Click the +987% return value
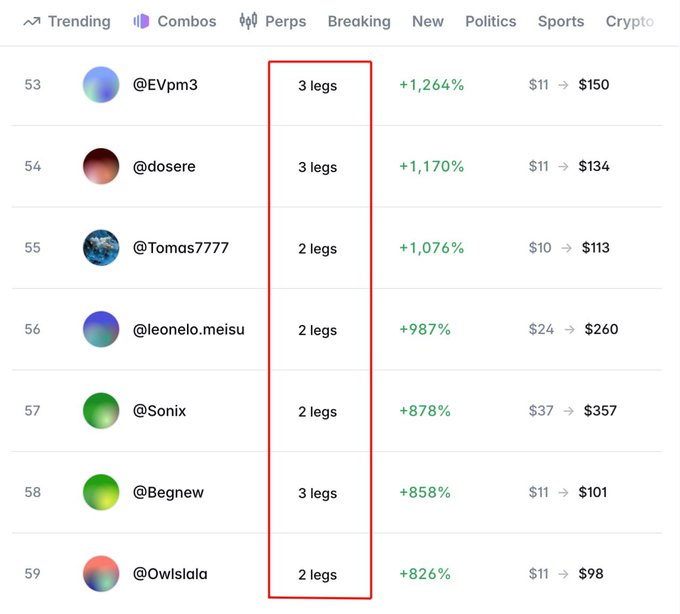This screenshot has height=614, width=680. [425, 329]
